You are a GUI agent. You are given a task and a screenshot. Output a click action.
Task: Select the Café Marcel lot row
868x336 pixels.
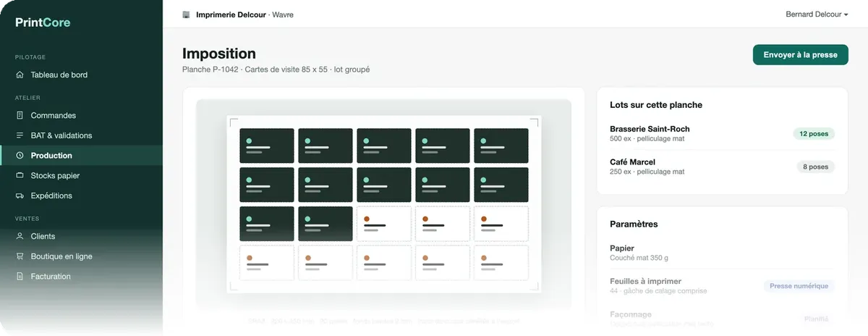[722, 167]
